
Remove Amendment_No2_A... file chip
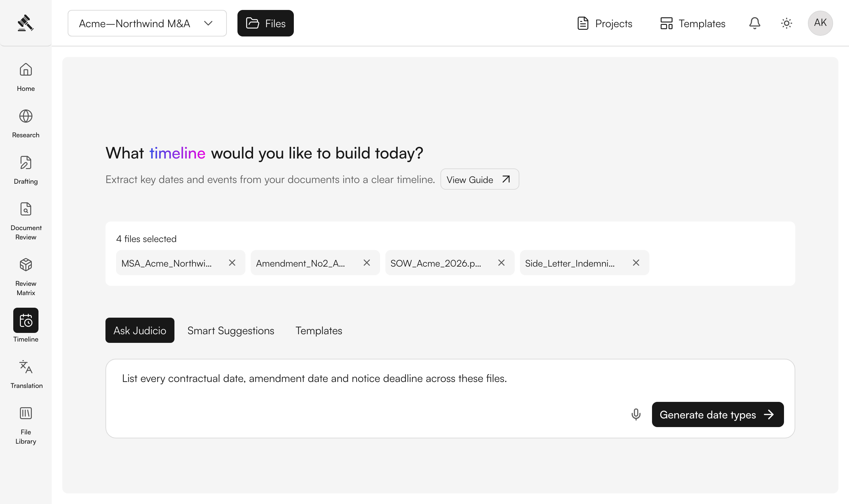pyautogui.click(x=367, y=263)
